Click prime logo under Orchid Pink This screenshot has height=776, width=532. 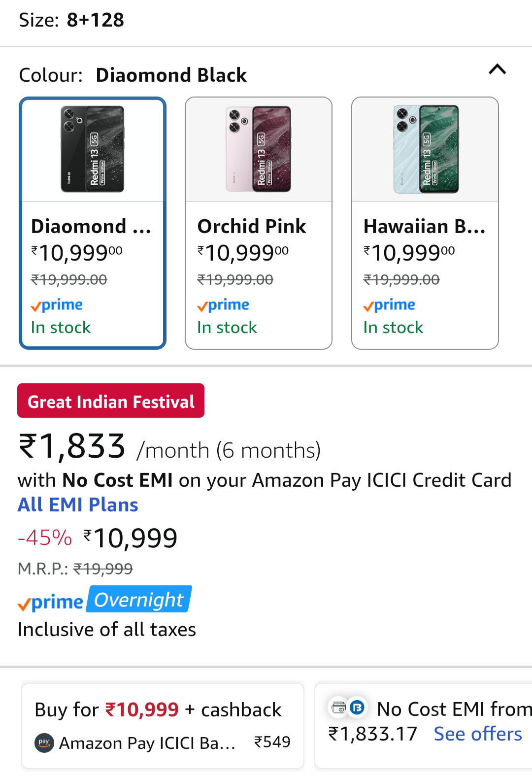point(223,305)
